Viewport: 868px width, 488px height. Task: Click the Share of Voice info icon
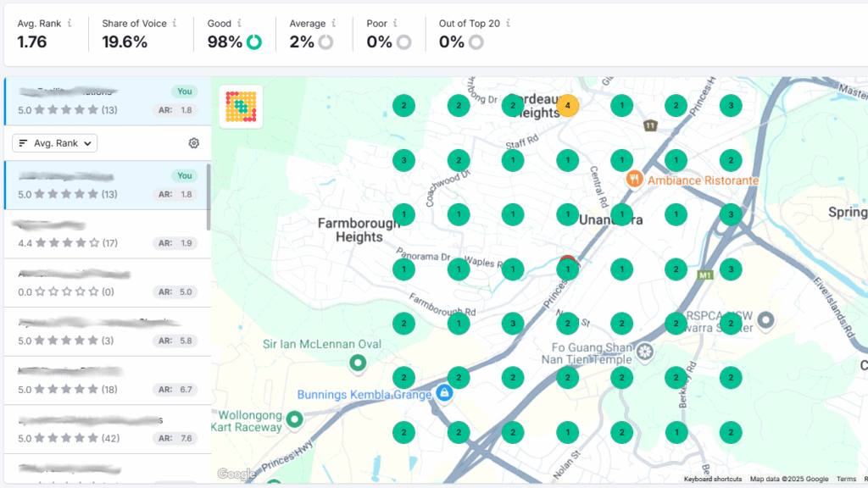tap(175, 24)
